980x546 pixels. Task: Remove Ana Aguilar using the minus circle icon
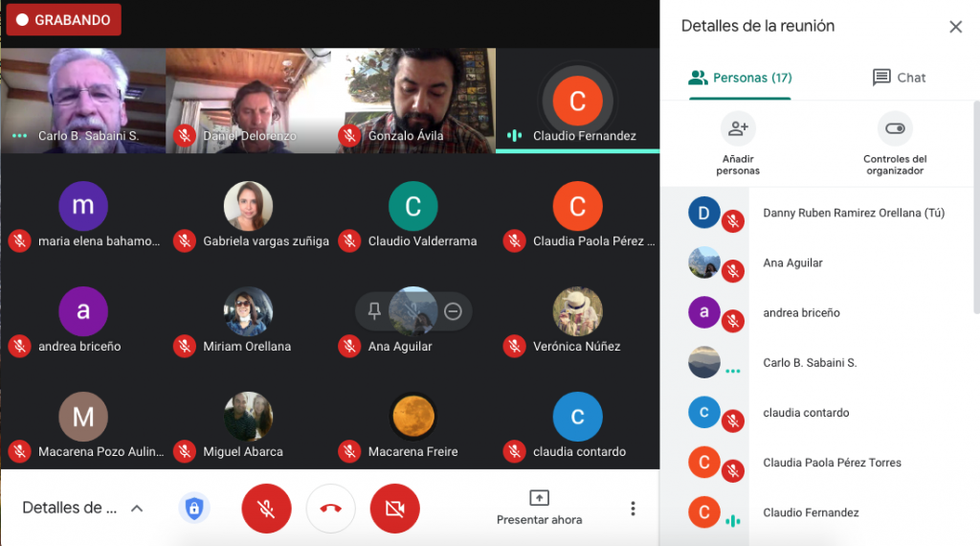click(453, 311)
